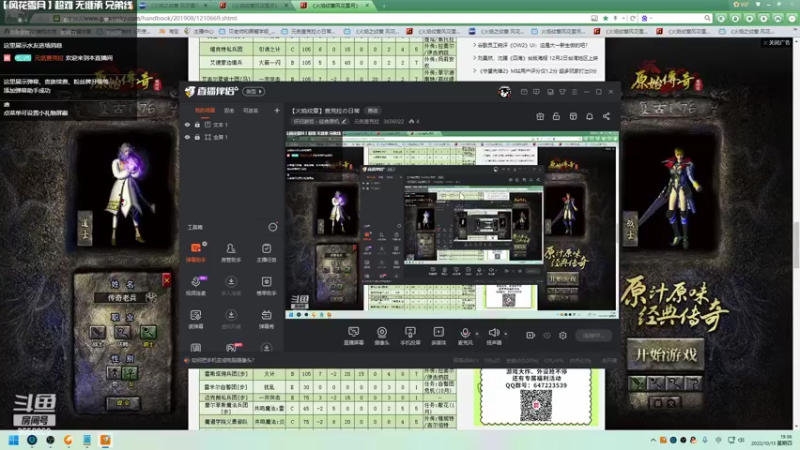Open the video co-stream microphone tool
This screenshot has width=800, height=450.
195,286
